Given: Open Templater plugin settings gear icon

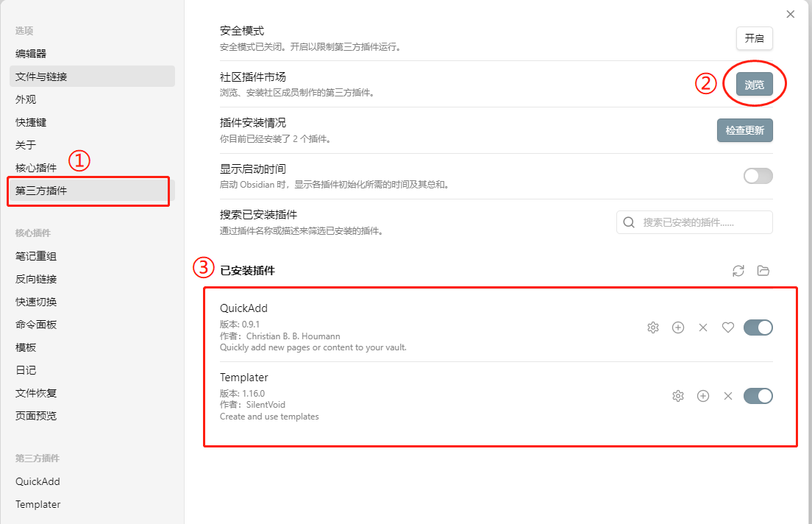Looking at the screenshot, I should [x=678, y=396].
